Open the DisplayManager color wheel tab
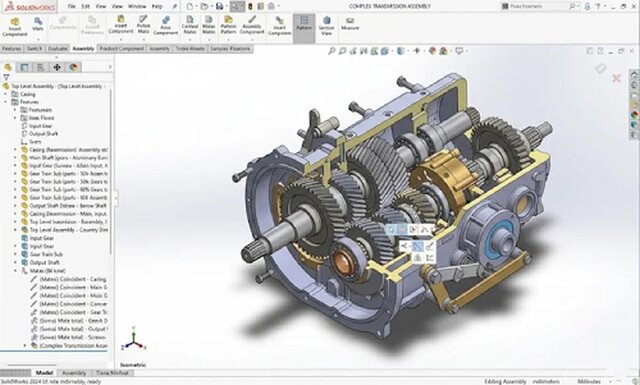 (73, 67)
